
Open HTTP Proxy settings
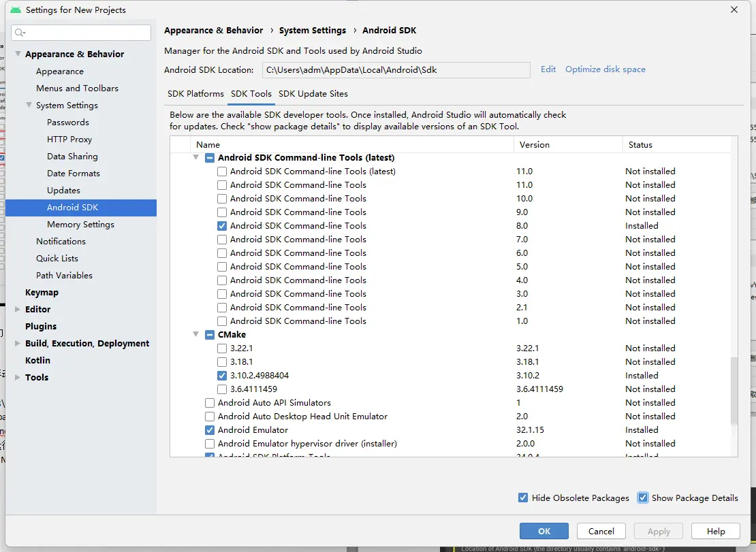coord(69,140)
